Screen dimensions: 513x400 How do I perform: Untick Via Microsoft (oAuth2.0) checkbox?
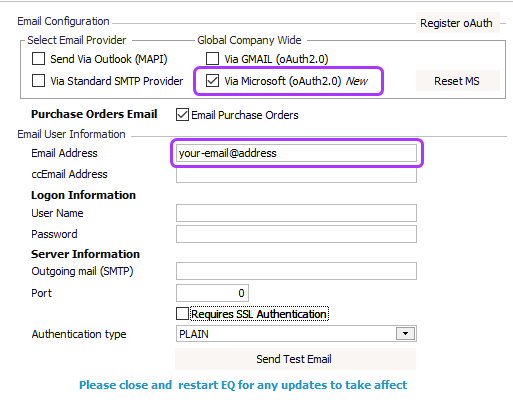212,81
